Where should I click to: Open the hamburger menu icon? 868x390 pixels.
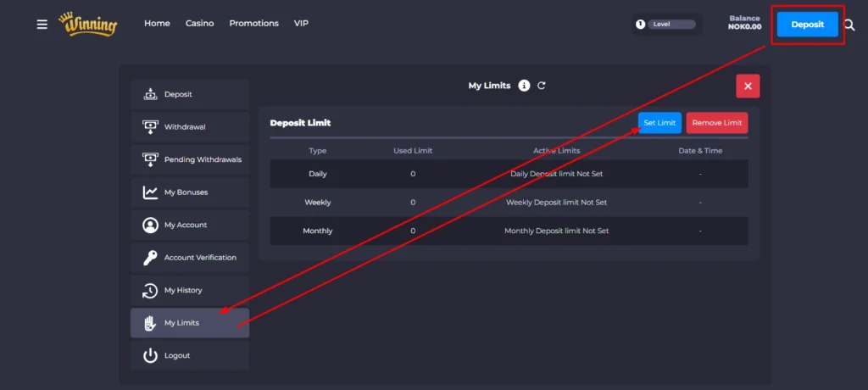(x=42, y=25)
